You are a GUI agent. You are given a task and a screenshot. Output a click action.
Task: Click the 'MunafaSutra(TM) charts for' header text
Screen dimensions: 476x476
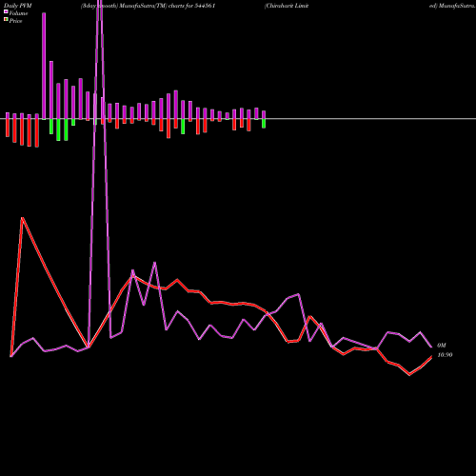(x=156, y=6)
